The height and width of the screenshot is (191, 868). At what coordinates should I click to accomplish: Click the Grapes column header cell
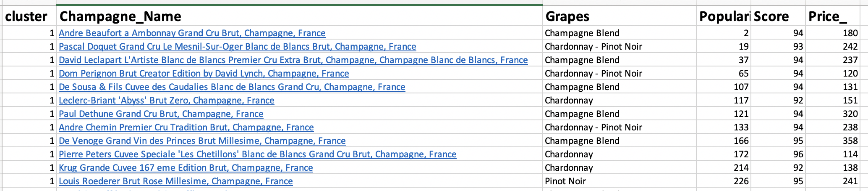point(619,16)
